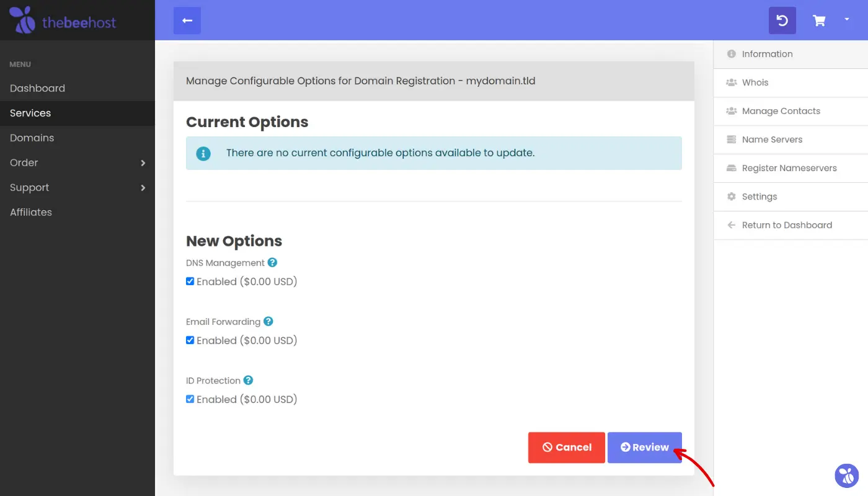This screenshot has height=496, width=868.
Task: Disable the ID Protection Enabled checkbox
Action: 190,399
